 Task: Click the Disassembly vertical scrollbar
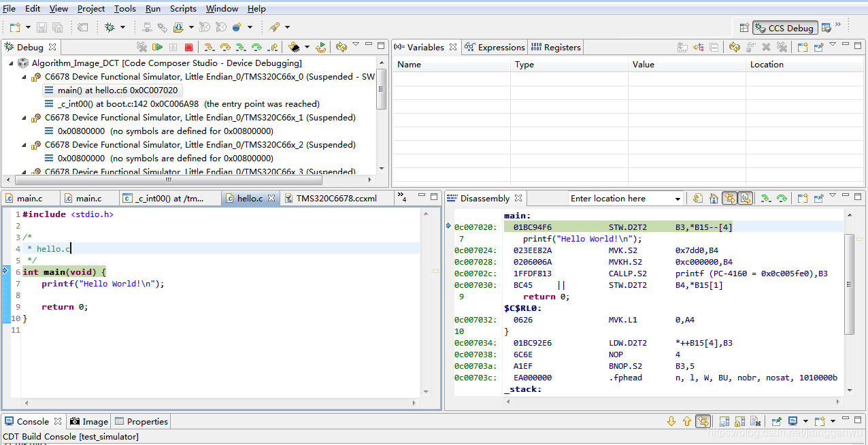pyautogui.click(x=849, y=284)
